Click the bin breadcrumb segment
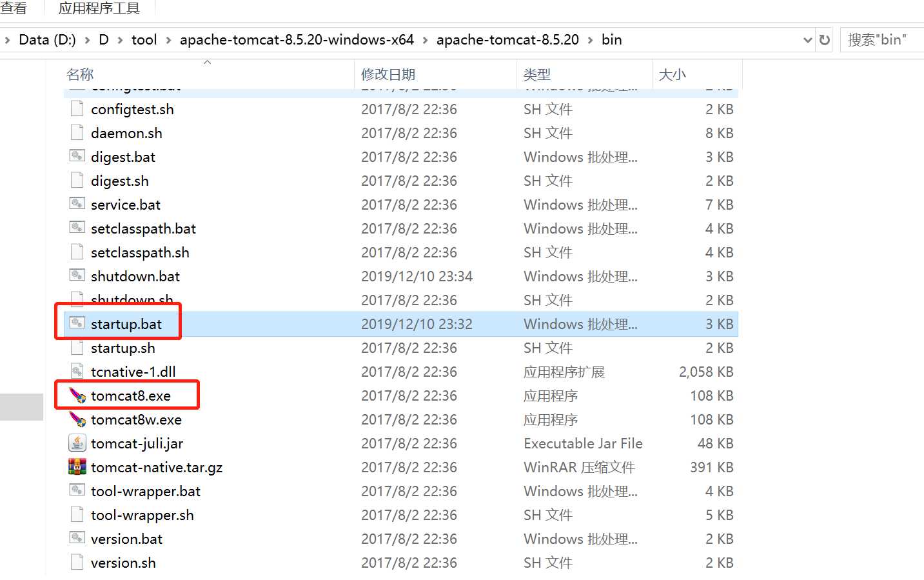 (612, 40)
